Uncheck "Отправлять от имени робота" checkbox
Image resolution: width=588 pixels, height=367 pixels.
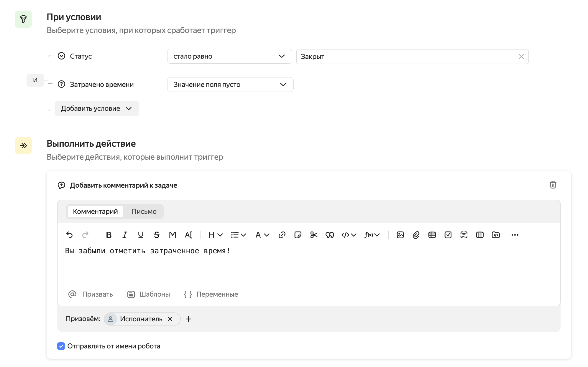click(61, 346)
